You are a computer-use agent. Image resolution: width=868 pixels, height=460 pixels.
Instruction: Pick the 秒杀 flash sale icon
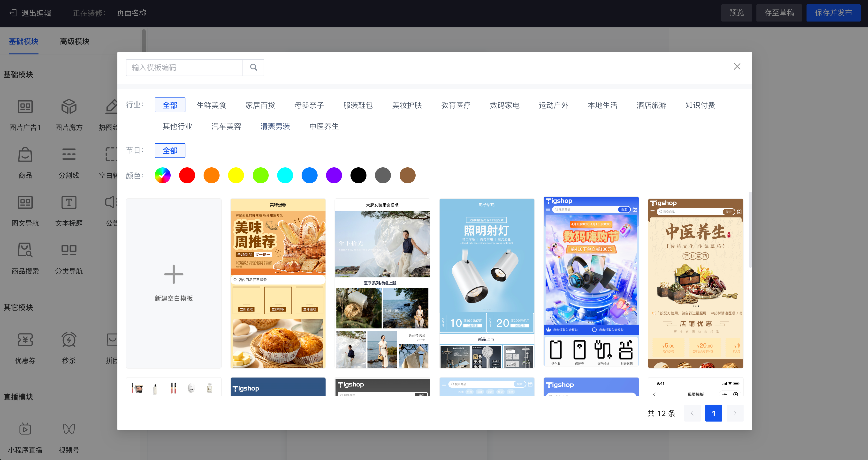click(69, 340)
